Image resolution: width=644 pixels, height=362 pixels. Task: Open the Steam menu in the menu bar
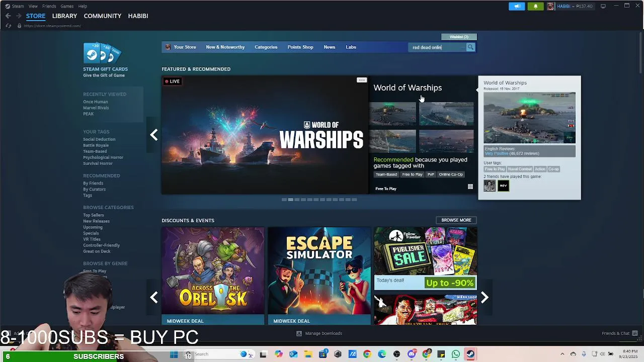pyautogui.click(x=18, y=6)
